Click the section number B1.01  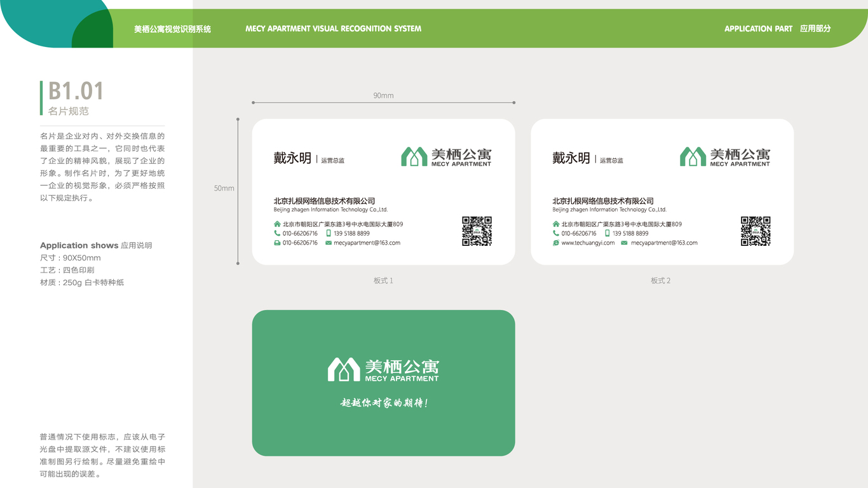pyautogui.click(x=76, y=91)
